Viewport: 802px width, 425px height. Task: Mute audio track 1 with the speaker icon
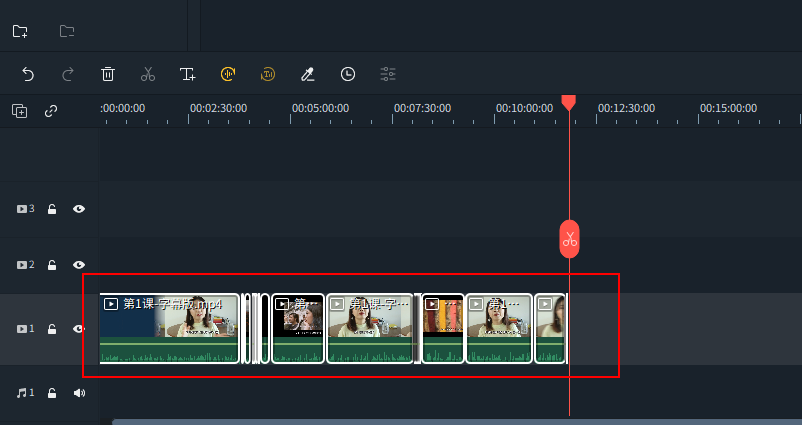point(79,393)
